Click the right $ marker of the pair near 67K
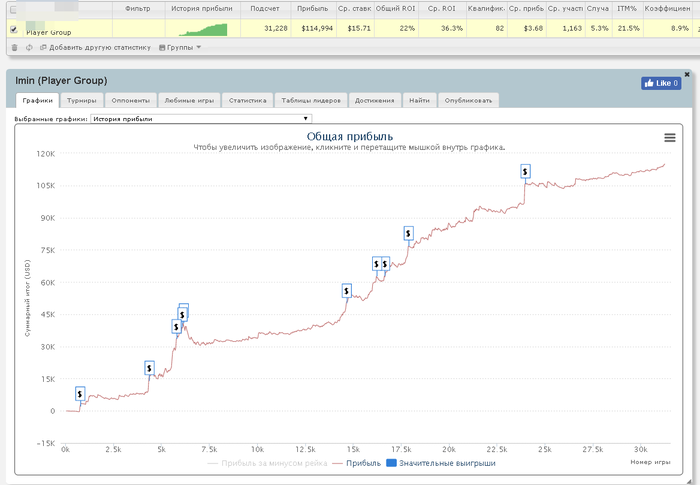Image resolution: width=700 pixels, height=485 pixels. [x=385, y=264]
